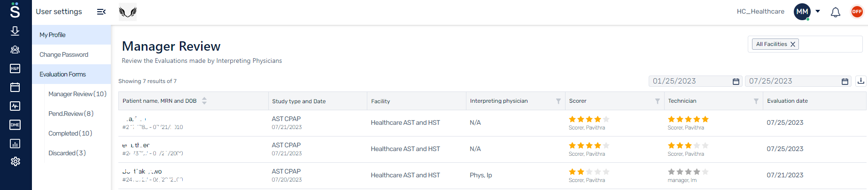Remove the All Facilities filter tag
This screenshot has width=868, height=190.
793,44
